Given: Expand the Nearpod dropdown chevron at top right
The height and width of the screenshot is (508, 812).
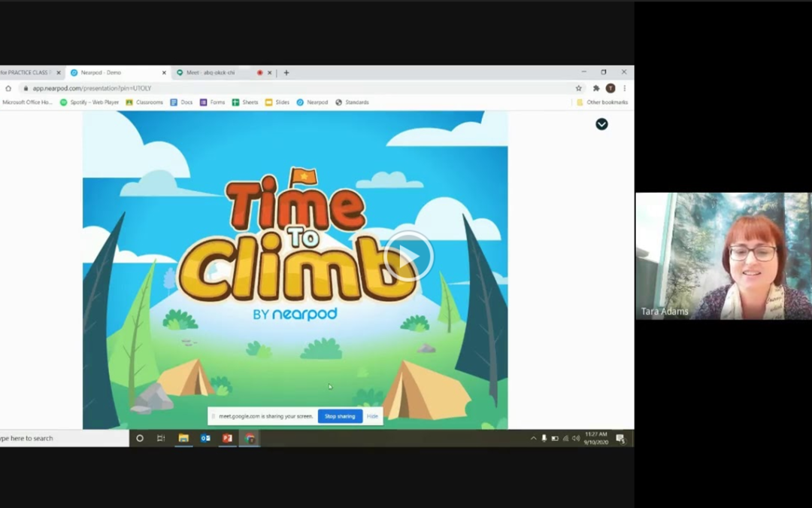Looking at the screenshot, I should [601, 124].
